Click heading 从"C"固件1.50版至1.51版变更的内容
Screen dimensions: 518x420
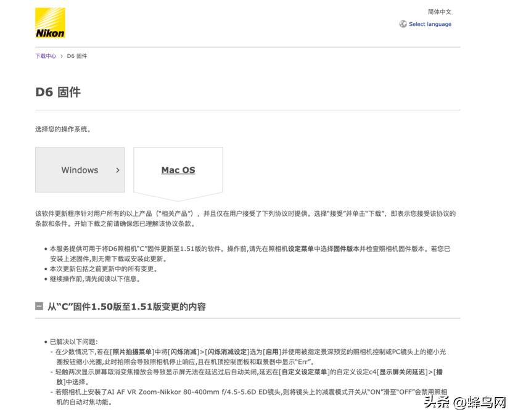(x=127, y=307)
